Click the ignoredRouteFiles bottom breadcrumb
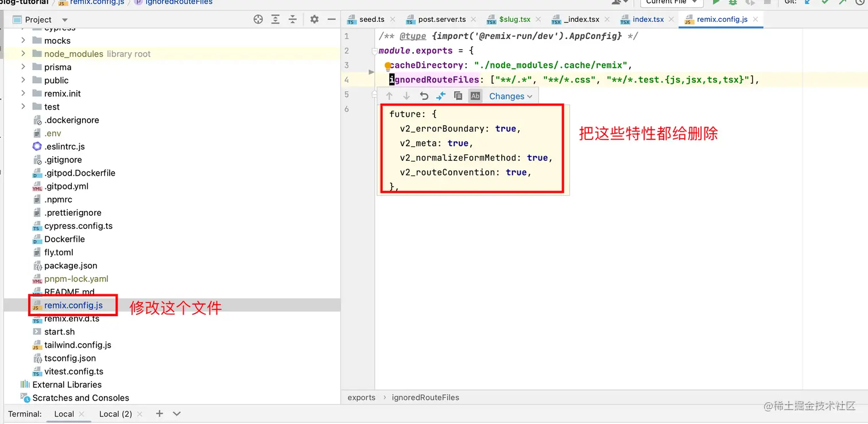 [x=425, y=397]
